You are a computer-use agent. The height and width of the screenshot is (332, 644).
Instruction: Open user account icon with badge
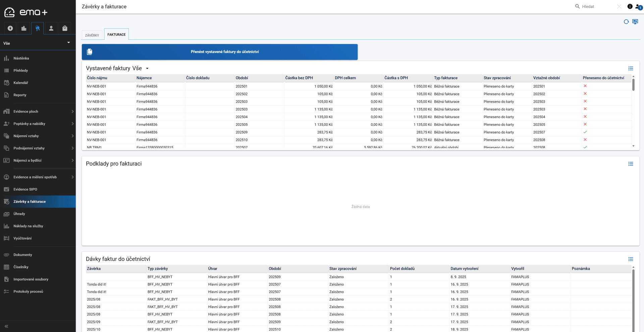click(x=638, y=7)
